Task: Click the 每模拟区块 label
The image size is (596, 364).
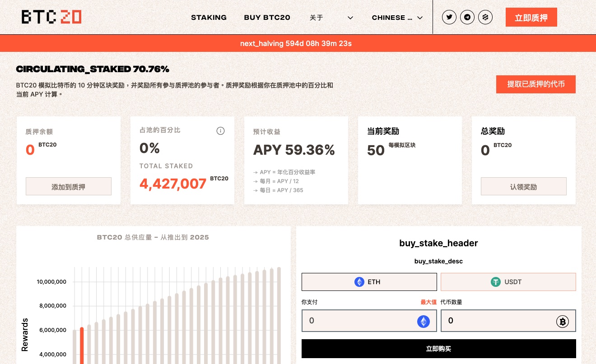Action: click(402, 145)
